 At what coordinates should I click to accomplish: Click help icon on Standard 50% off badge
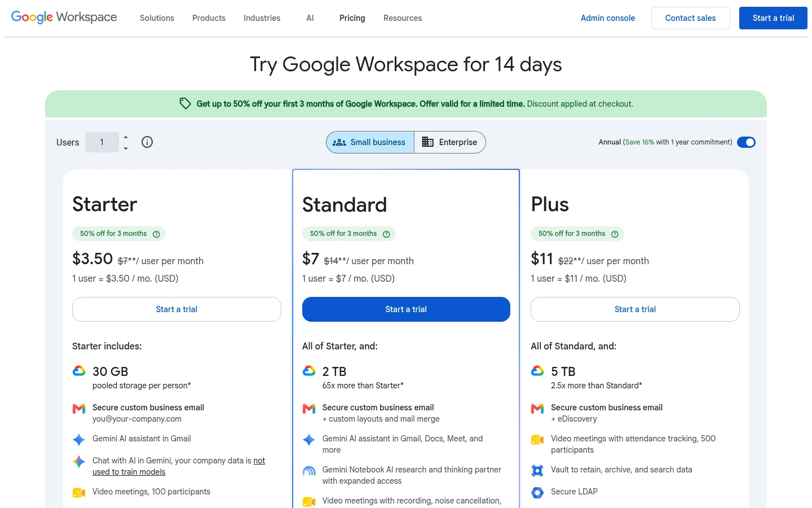click(386, 234)
